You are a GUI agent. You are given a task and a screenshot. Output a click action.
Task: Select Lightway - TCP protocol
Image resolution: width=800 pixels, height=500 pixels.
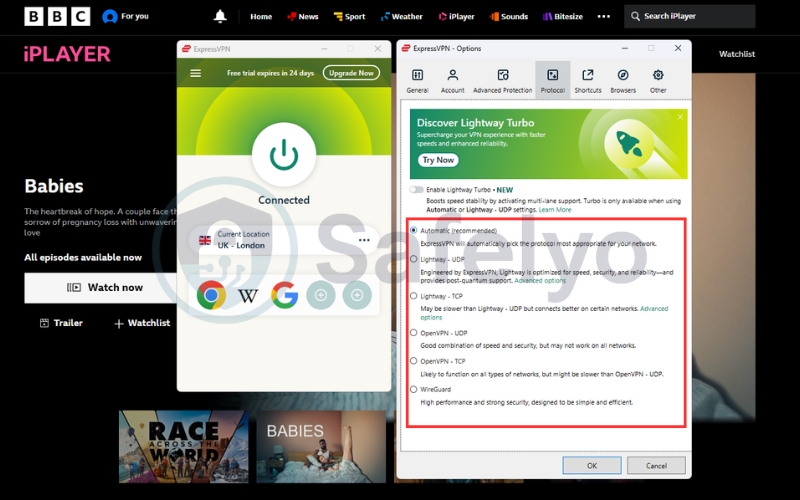414,296
